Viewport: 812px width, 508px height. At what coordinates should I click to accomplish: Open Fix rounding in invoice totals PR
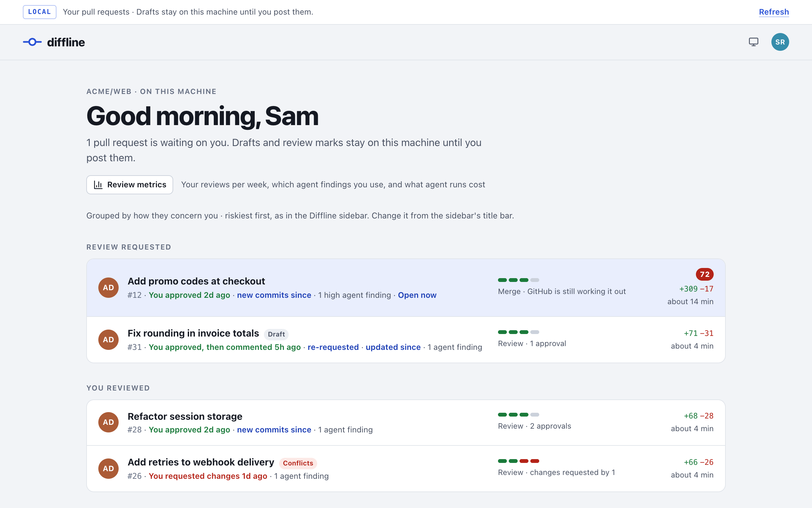coord(406,340)
